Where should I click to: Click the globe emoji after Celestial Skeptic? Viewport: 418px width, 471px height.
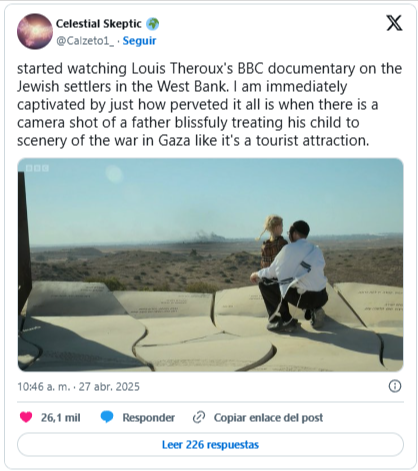point(153,24)
